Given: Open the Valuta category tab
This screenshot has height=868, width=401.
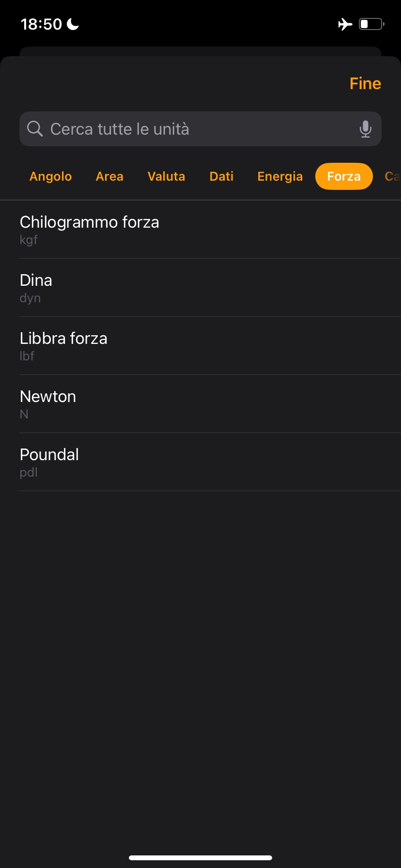Looking at the screenshot, I should (x=166, y=176).
